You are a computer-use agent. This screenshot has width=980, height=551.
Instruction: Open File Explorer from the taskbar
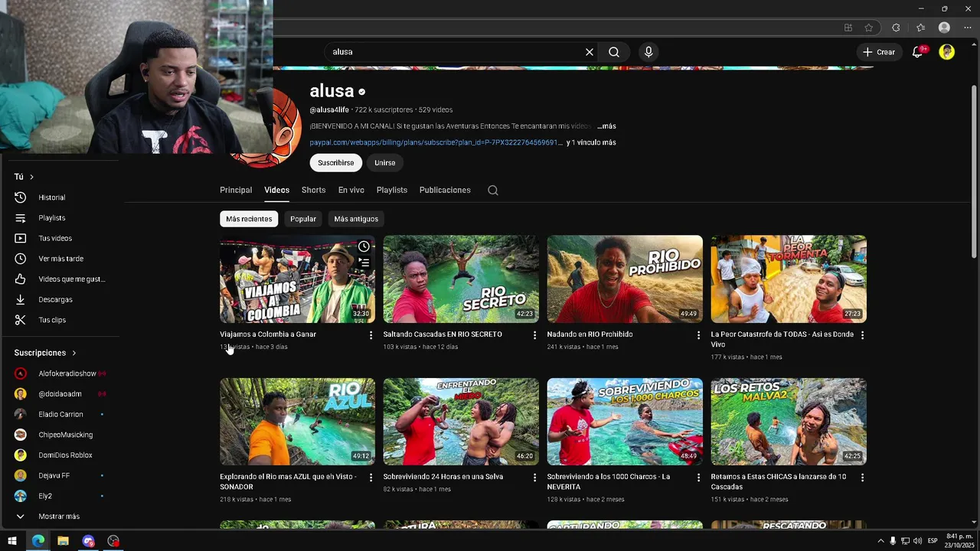tap(63, 541)
